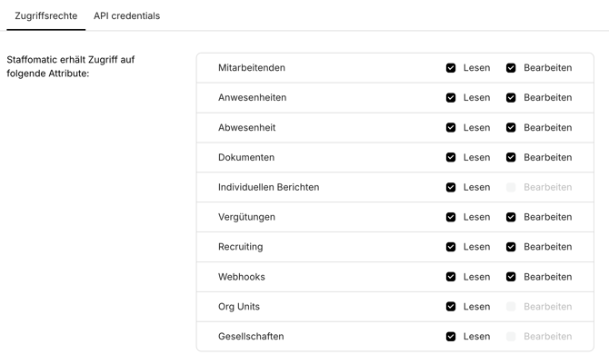
Task: Click the disabled Bearbeiten checkbox for Gesellschaften
Action: coord(511,337)
